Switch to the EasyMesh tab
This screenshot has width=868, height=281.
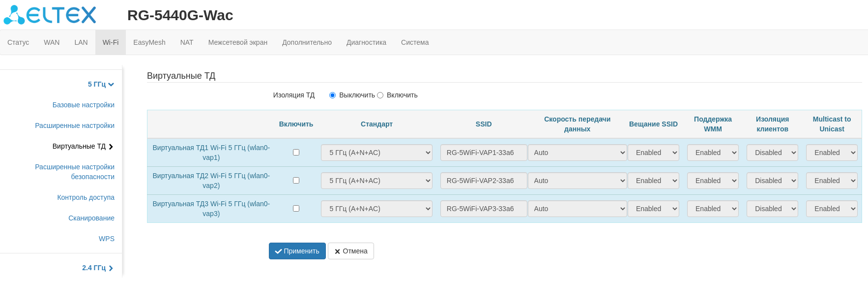(149, 42)
